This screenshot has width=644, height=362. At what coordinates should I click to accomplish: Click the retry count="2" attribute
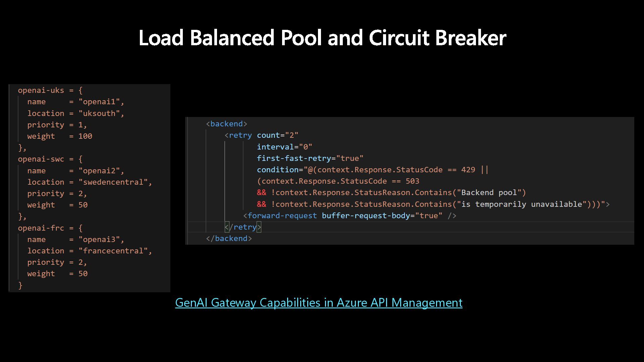pyautogui.click(x=277, y=135)
